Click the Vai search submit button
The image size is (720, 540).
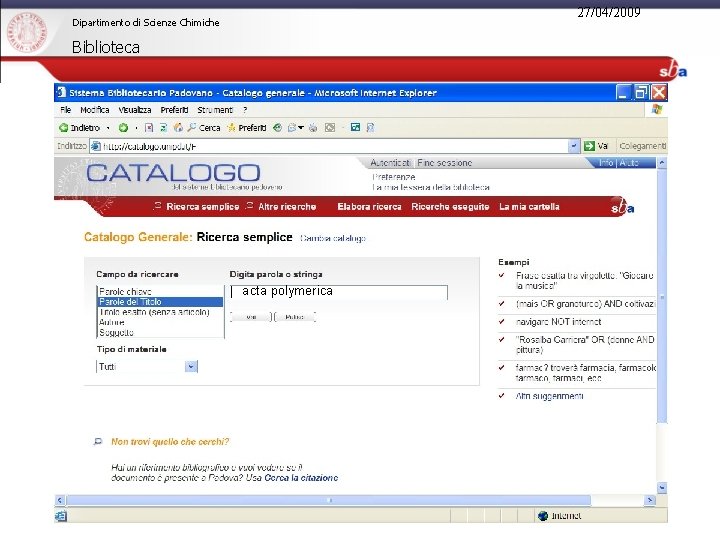(251, 317)
